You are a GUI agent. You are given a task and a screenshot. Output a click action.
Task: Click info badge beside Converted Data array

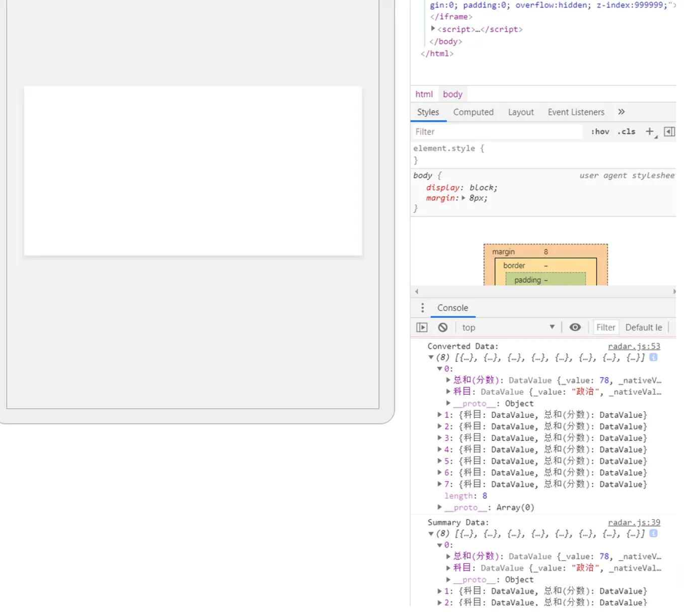(653, 357)
